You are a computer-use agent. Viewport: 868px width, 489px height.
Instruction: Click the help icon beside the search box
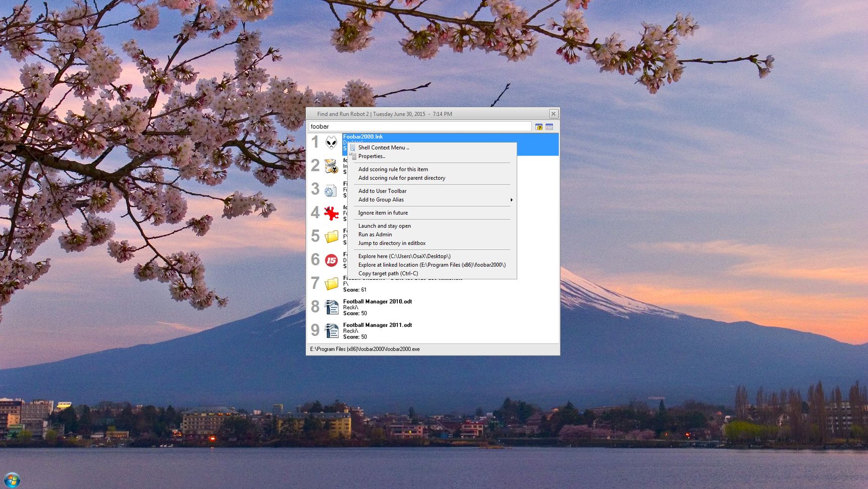539,127
